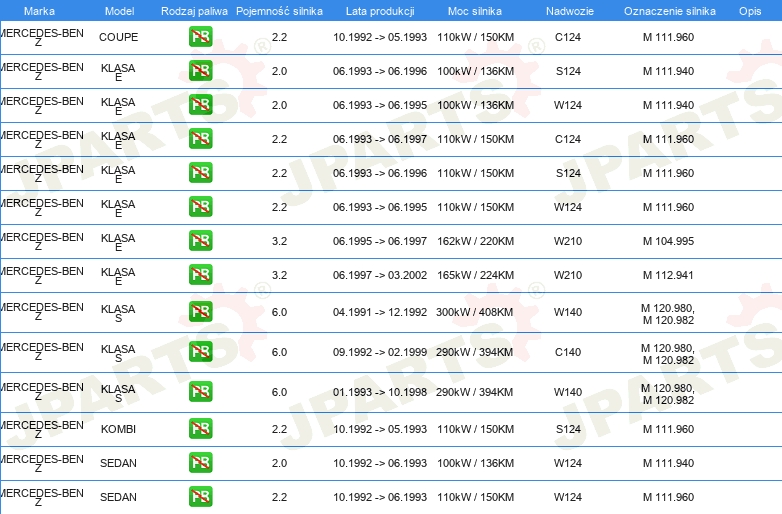Select the COUPE model cell
The width and height of the screenshot is (782, 514).
click(x=118, y=37)
